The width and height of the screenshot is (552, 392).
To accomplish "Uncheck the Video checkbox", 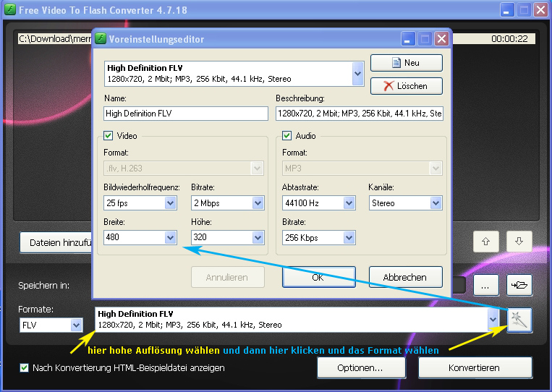I will (109, 135).
